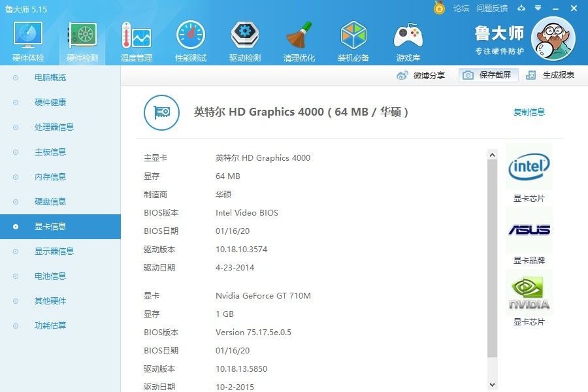Click the Weibo share icon

pos(402,75)
